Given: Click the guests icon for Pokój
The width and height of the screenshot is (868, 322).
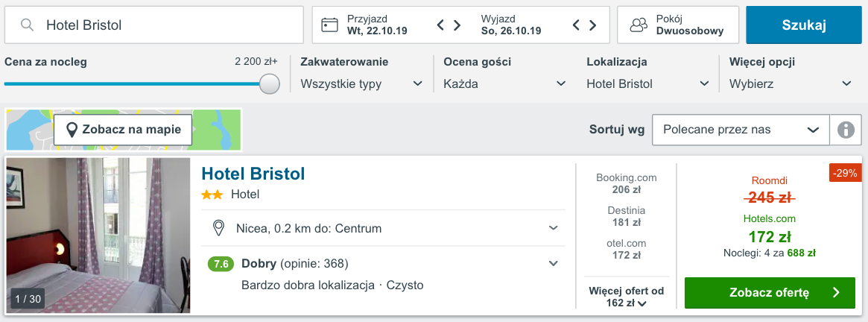Looking at the screenshot, I should pyautogui.click(x=639, y=25).
